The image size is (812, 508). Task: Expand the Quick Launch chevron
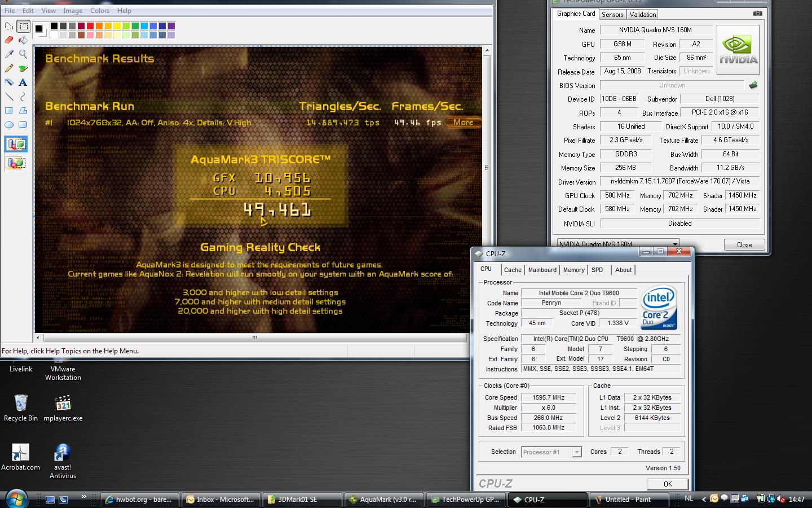pos(83,497)
